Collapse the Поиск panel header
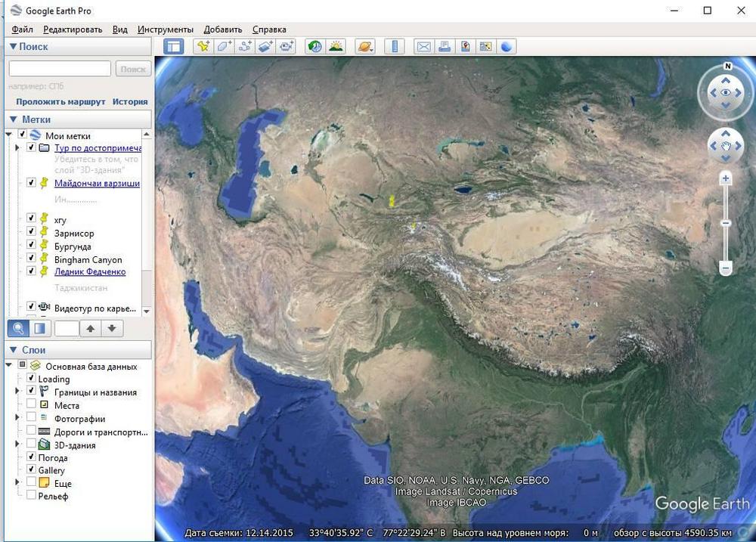Image resolution: width=756 pixels, height=542 pixels. pos(13,46)
